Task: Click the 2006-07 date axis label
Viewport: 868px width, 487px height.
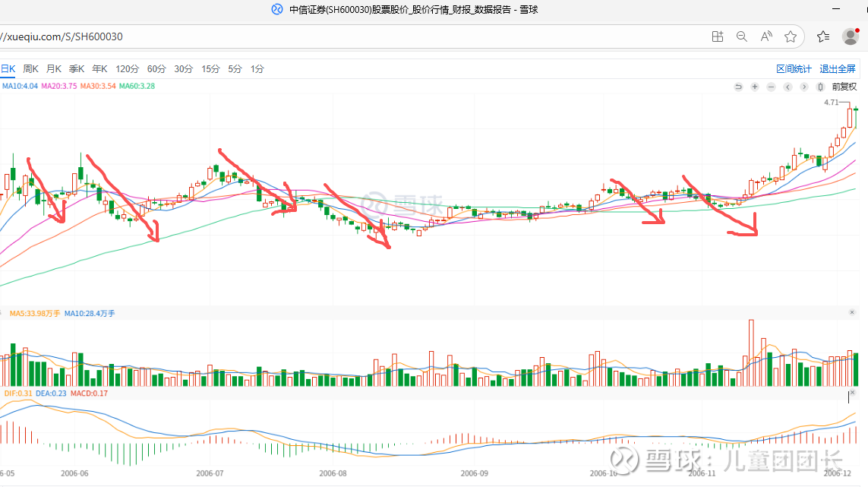Action: [210, 473]
